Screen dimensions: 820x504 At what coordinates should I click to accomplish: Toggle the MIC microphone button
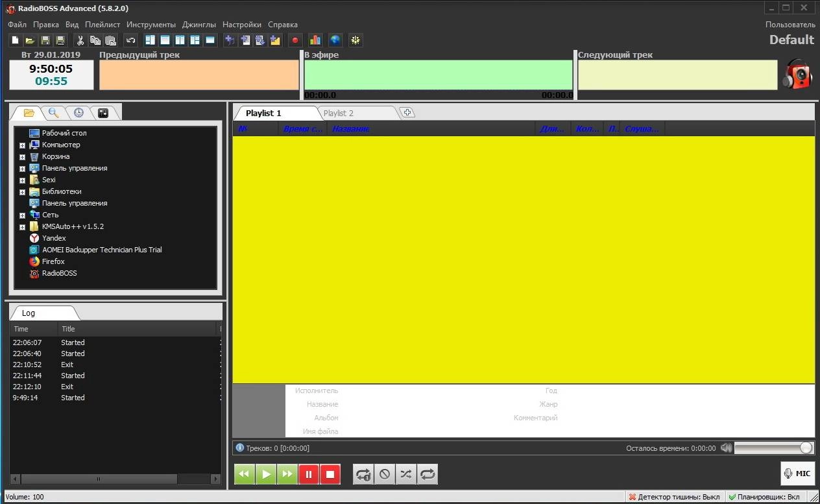(x=797, y=474)
